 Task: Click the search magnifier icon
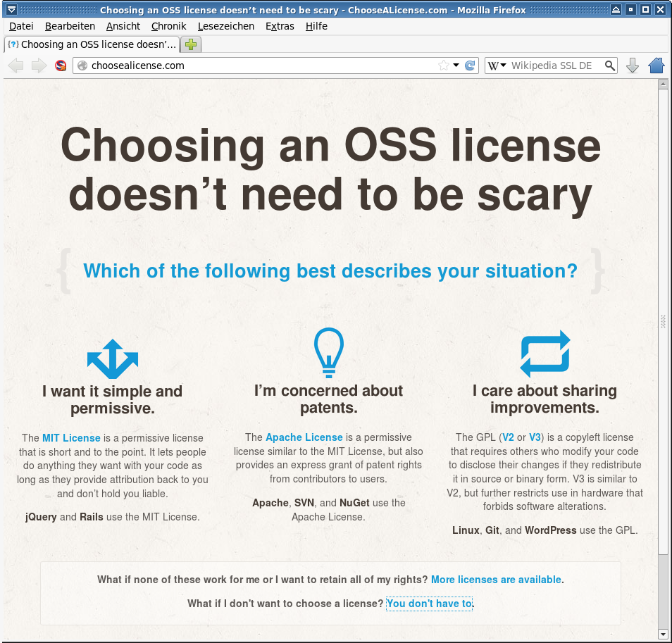click(610, 65)
